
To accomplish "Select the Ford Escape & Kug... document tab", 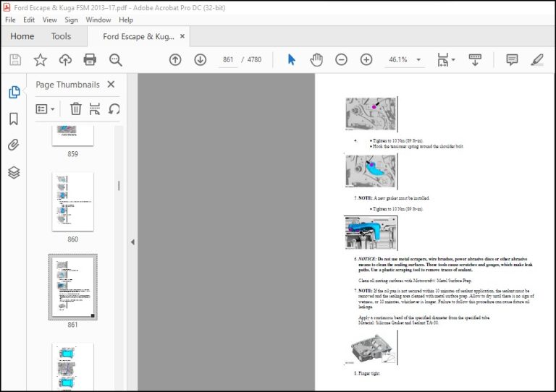I will coord(138,36).
